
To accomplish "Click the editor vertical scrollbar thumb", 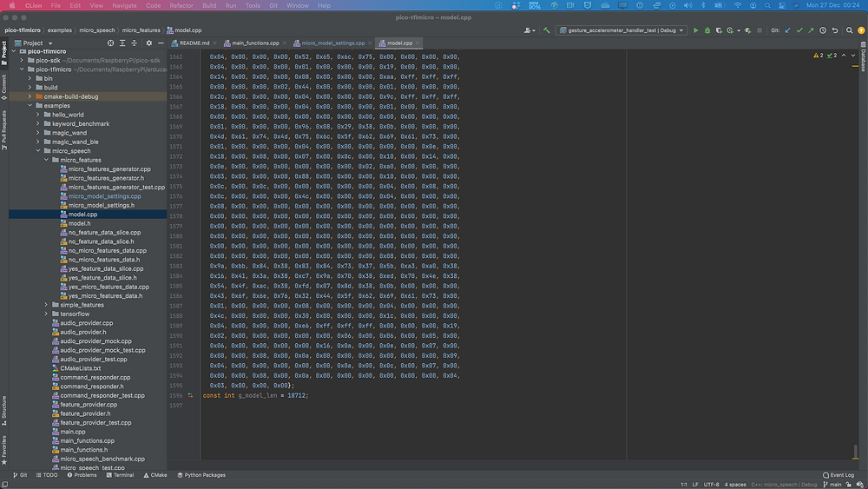I will point(855,452).
